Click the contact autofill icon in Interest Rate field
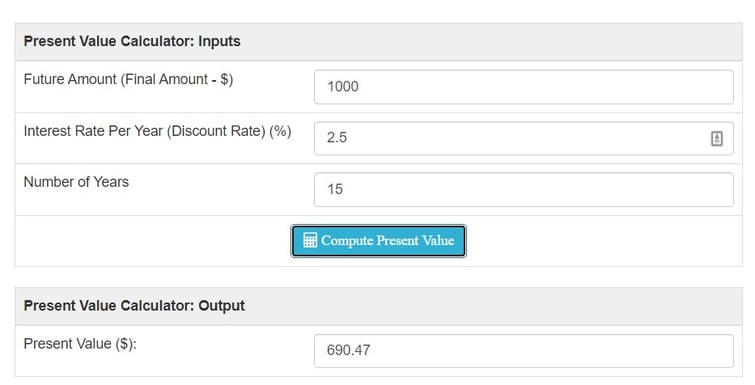Viewport: 755px width, 385px height. pos(716,139)
